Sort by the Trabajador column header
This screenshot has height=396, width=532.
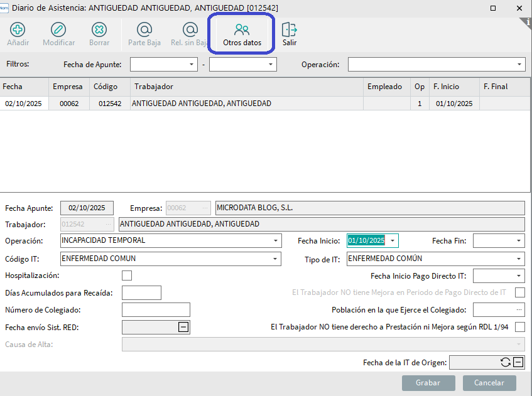click(246, 87)
